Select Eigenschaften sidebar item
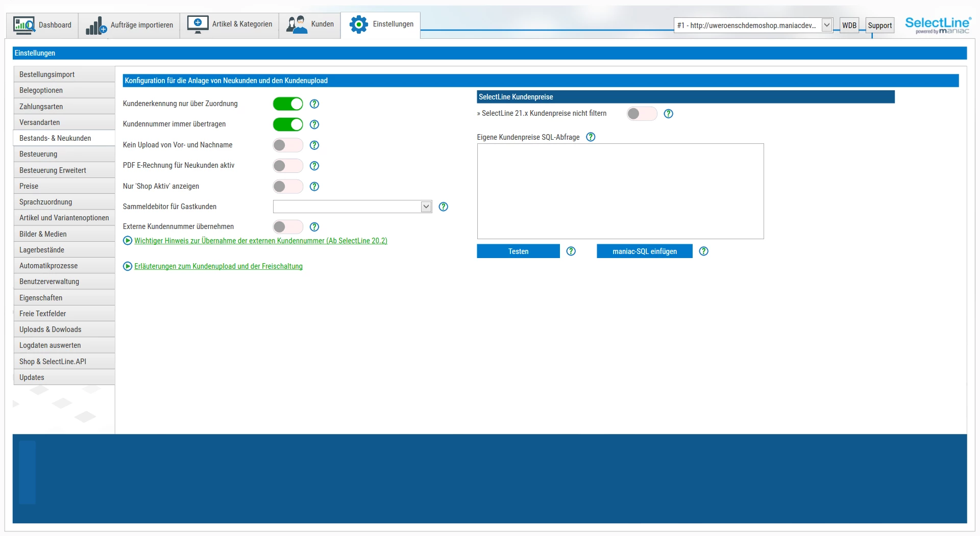 coord(64,298)
